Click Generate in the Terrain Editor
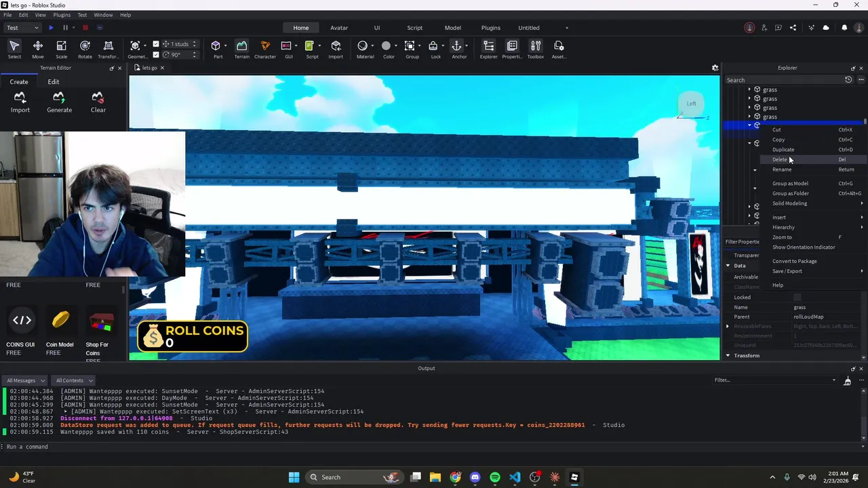The height and width of the screenshot is (488, 868). [x=59, y=102]
